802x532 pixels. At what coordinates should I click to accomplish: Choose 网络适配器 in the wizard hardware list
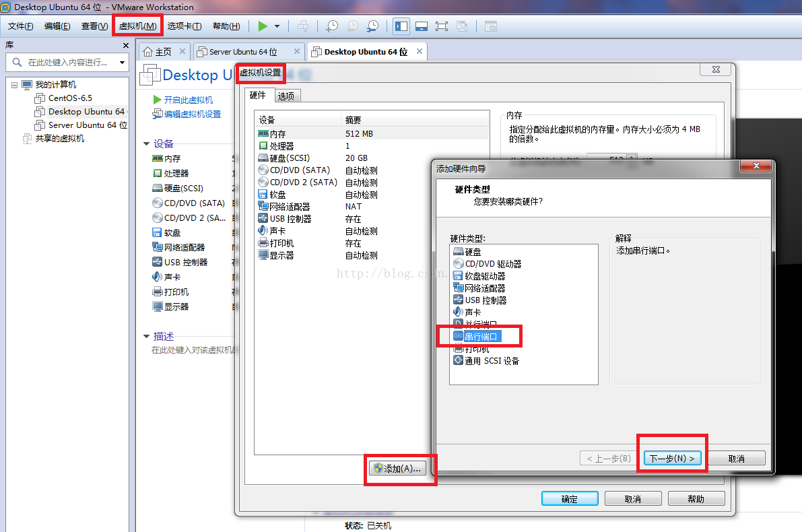479,288
